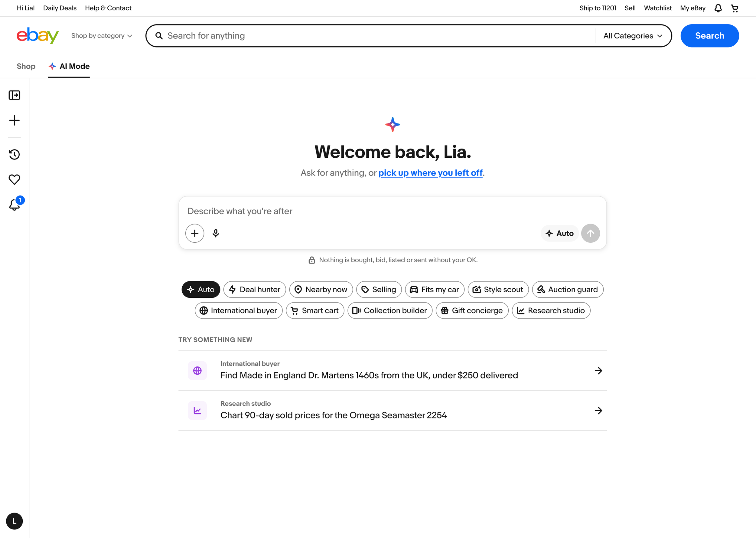Open the Omega Seamaster 2254 price chart suggestion
The image size is (756, 538).
click(392, 411)
